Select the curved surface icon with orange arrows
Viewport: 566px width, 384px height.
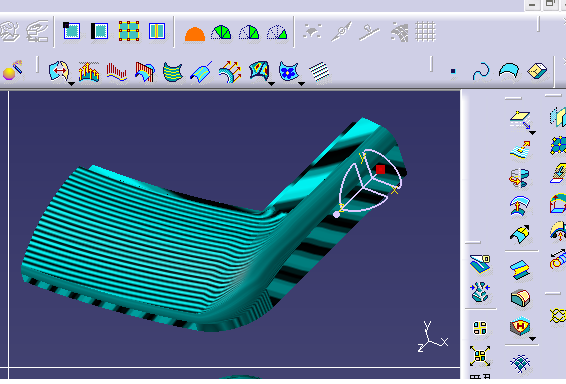[230, 71]
